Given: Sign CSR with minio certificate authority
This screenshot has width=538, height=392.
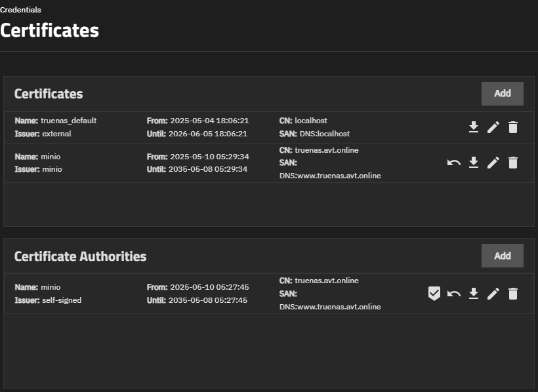Looking at the screenshot, I should tap(434, 294).
